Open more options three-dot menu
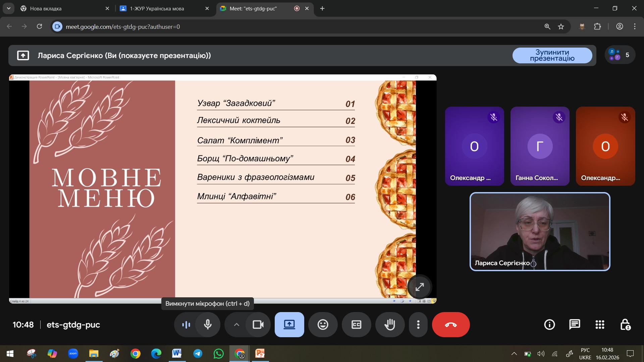Image resolution: width=644 pixels, height=362 pixels. click(418, 324)
